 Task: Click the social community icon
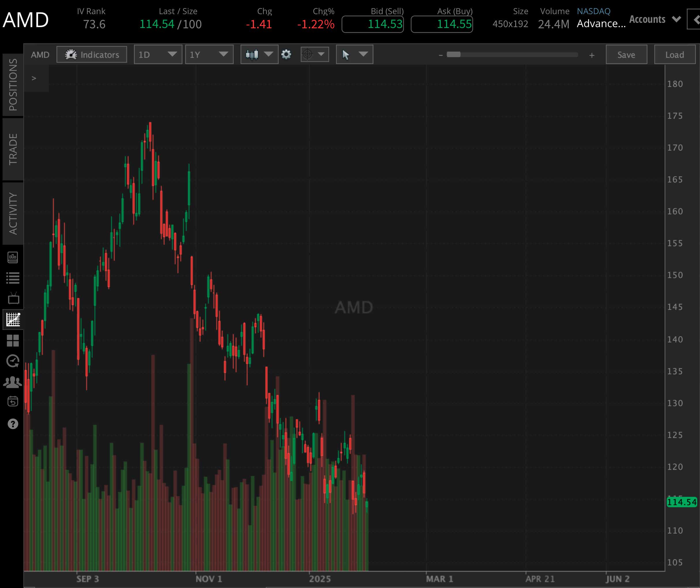[13, 381]
